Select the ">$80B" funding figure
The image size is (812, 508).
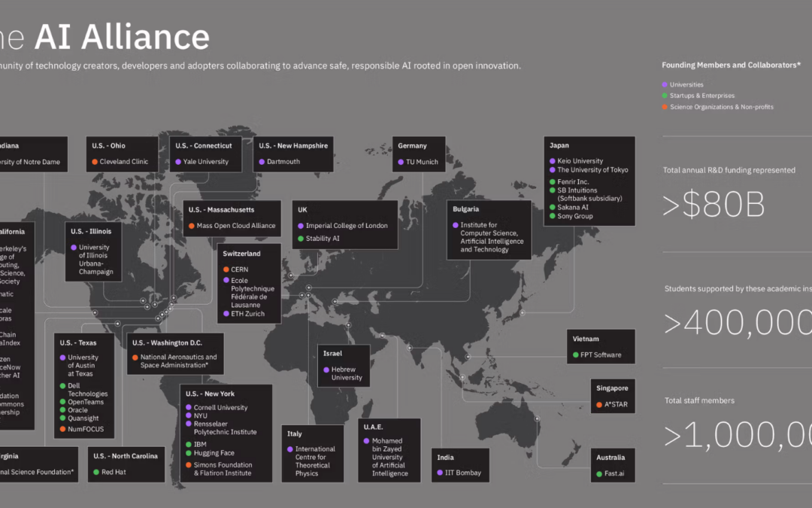pyautogui.click(x=714, y=204)
